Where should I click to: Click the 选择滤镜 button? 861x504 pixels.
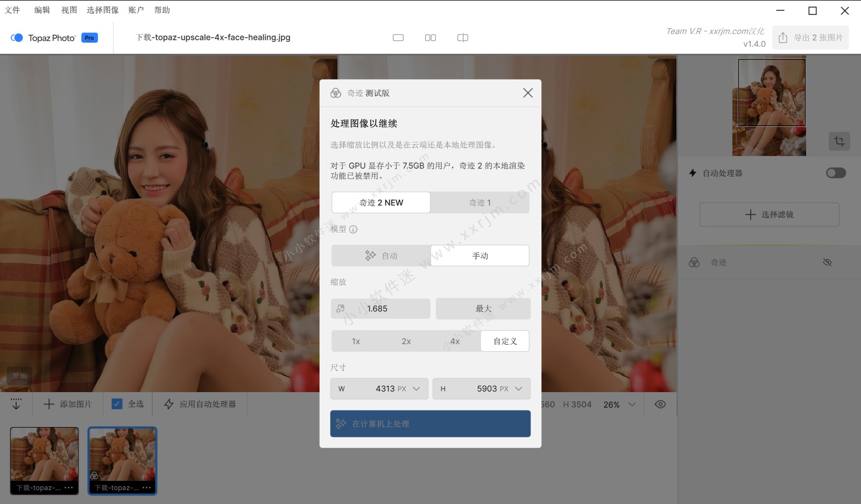coord(769,215)
